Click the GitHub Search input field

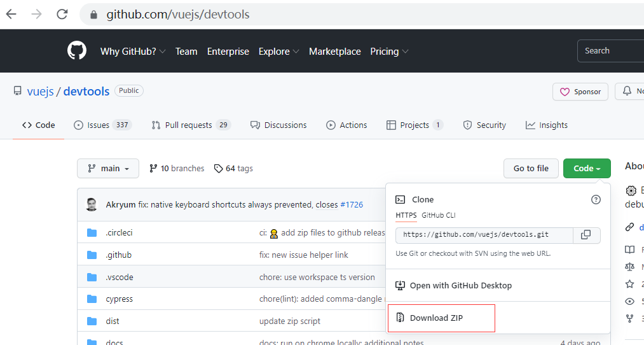pos(610,51)
